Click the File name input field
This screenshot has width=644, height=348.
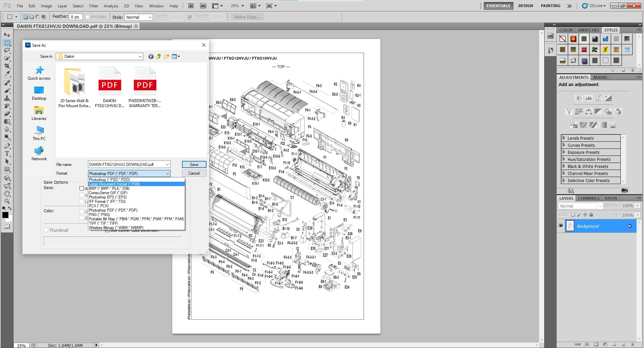click(x=126, y=165)
